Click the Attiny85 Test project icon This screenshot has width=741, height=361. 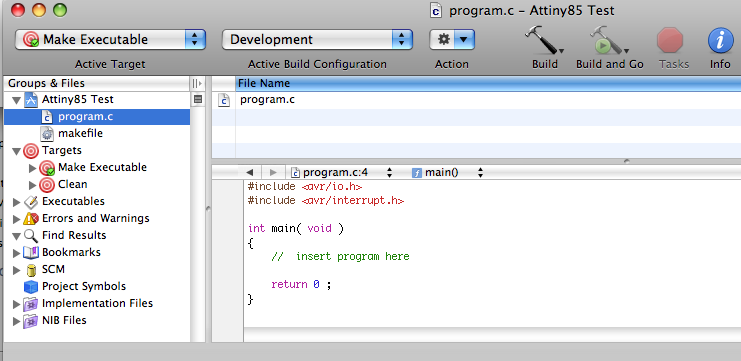[x=31, y=100]
